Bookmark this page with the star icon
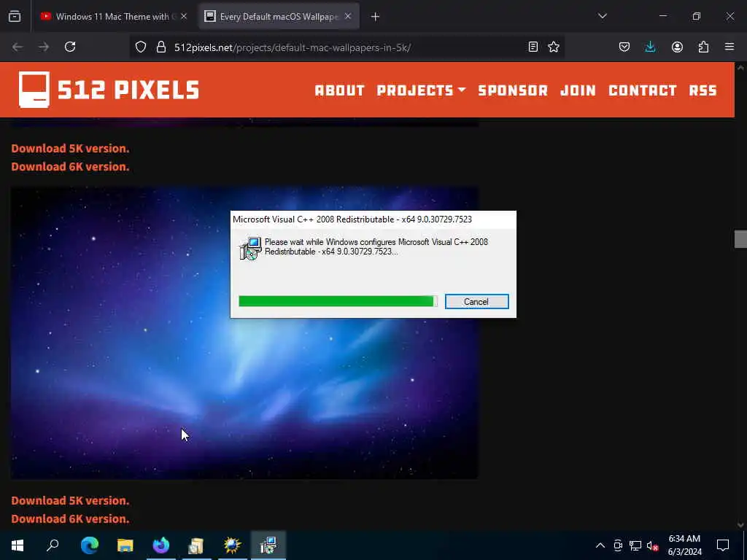 554,47
